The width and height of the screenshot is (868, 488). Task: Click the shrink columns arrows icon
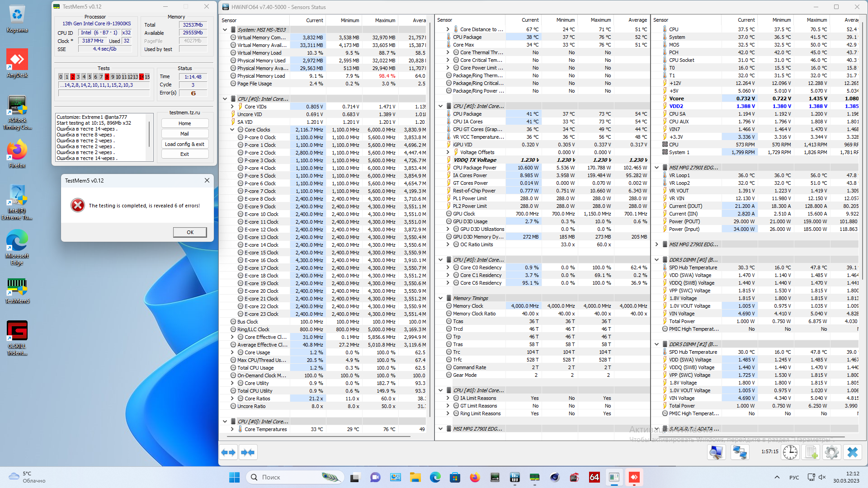pyautogui.click(x=248, y=452)
